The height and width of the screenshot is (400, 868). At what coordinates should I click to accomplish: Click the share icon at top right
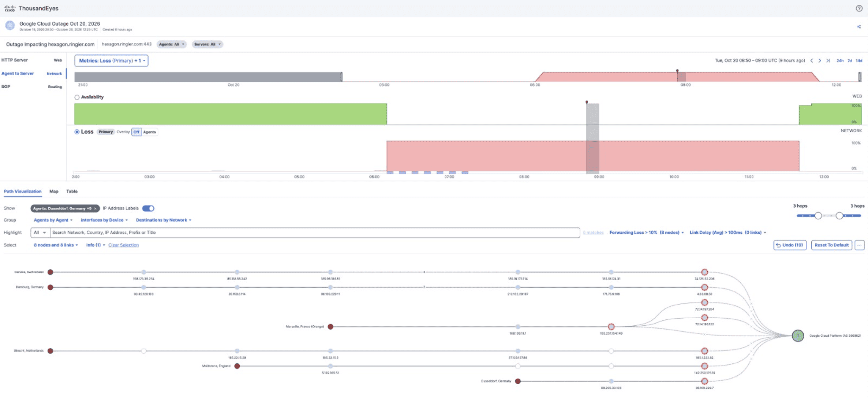pyautogui.click(x=858, y=27)
